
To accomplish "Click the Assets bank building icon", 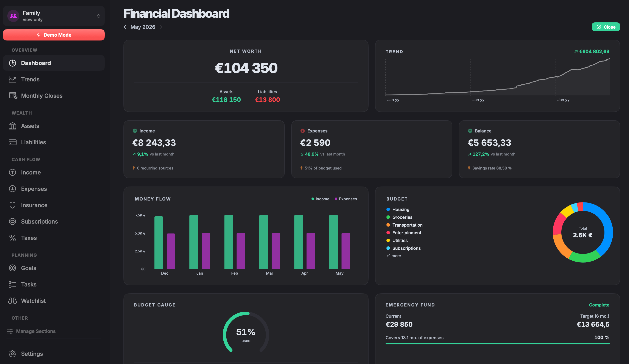I will coord(12,126).
